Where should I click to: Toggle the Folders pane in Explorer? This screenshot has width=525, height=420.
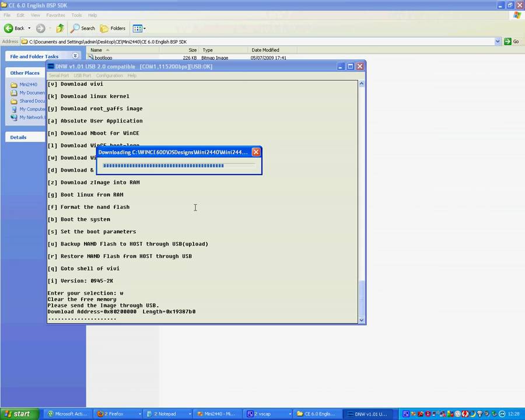[113, 29]
